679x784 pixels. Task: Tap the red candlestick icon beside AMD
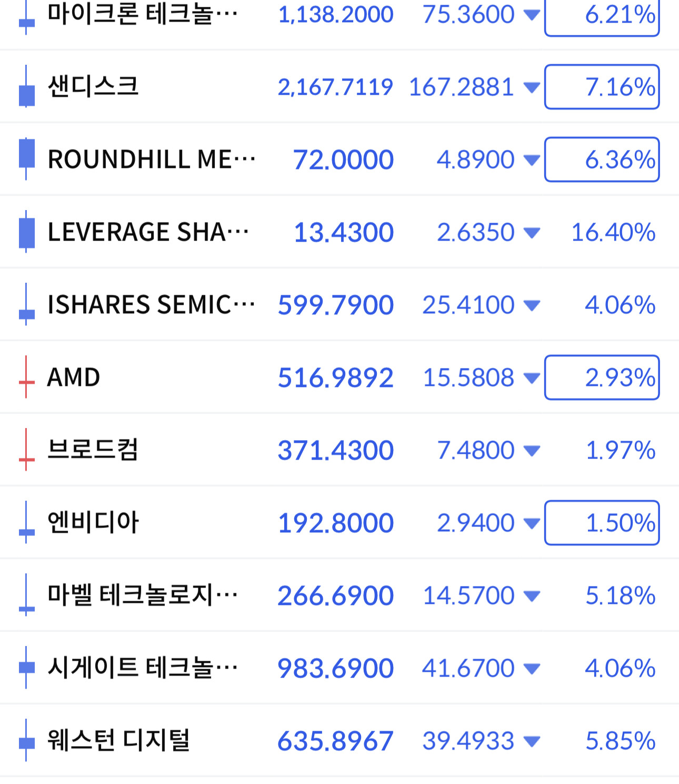(26, 377)
